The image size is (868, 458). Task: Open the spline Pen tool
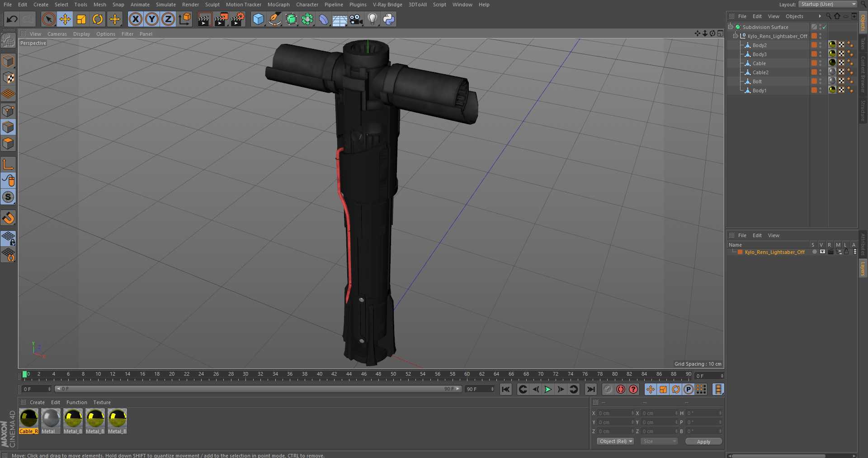pos(274,19)
